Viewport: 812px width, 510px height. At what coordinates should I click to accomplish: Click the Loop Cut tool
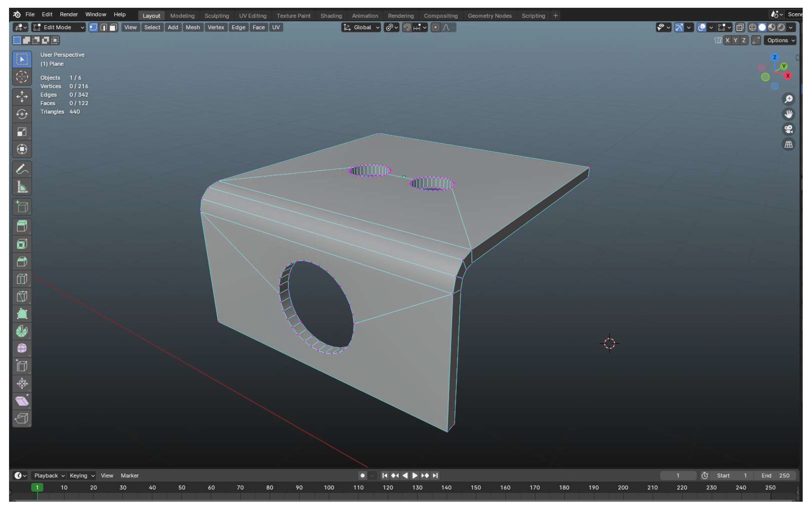coord(22,279)
